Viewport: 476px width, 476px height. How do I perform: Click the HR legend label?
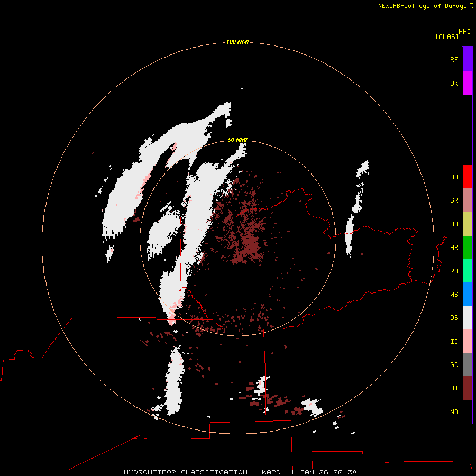click(454, 248)
